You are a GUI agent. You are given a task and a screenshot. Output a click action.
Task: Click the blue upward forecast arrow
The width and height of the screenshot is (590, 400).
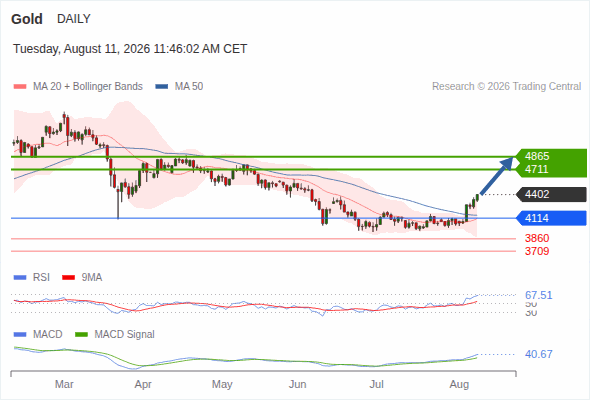(x=497, y=176)
